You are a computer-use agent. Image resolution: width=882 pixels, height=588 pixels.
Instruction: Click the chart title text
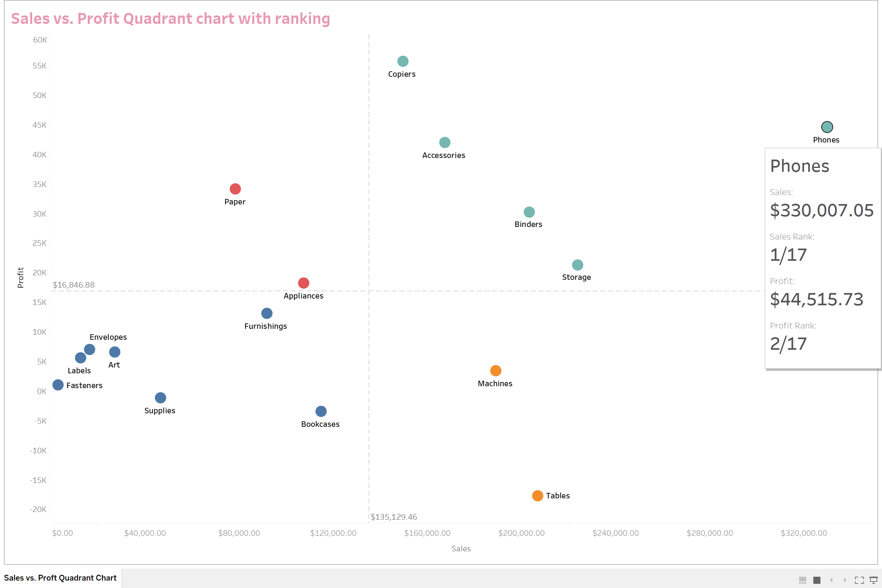(x=171, y=19)
